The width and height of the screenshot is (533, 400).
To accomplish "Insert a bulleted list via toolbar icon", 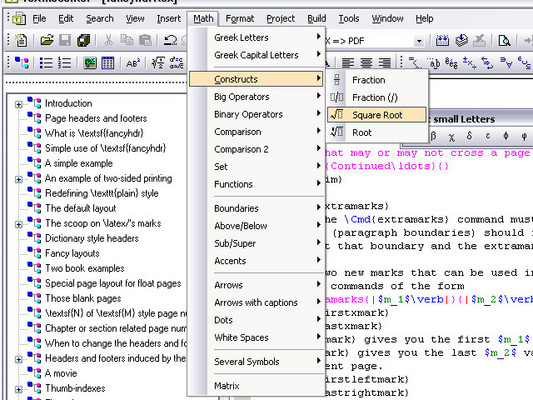I will tap(46, 63).
